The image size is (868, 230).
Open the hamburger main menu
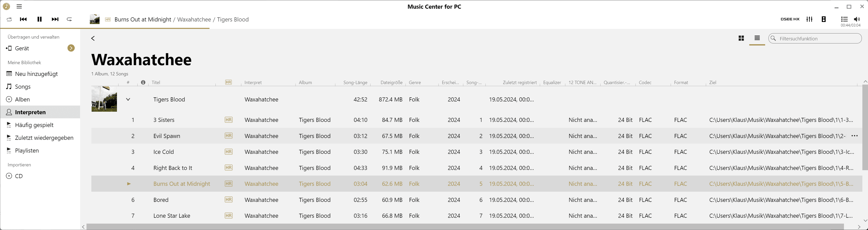[x=19, y=6]
